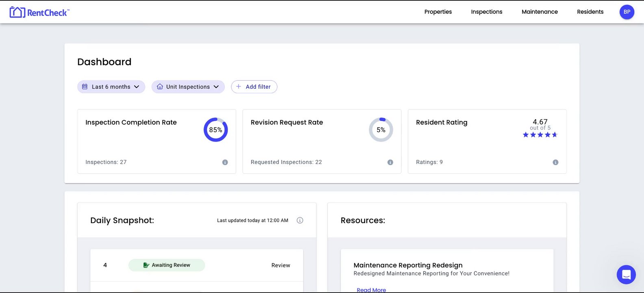Viewport: 644px width, 293px height.
Task: Click the Daily Snapshot info icon
Action: click(300, 221)
